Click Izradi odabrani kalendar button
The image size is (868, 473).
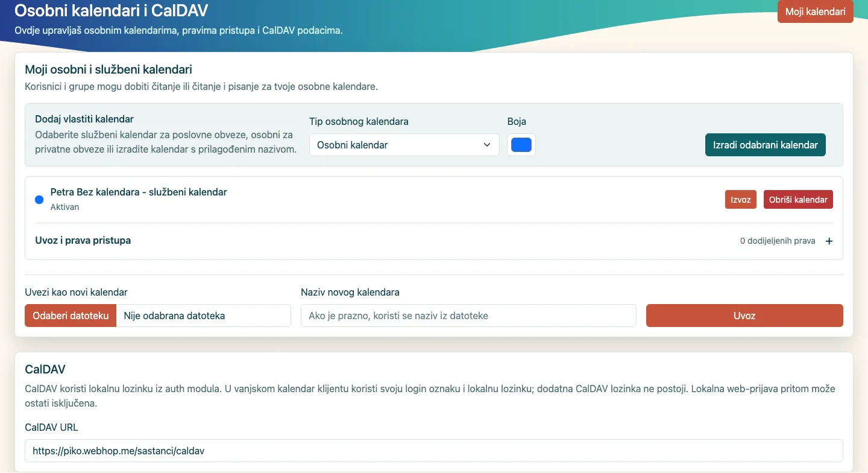[x=766, y=145]
